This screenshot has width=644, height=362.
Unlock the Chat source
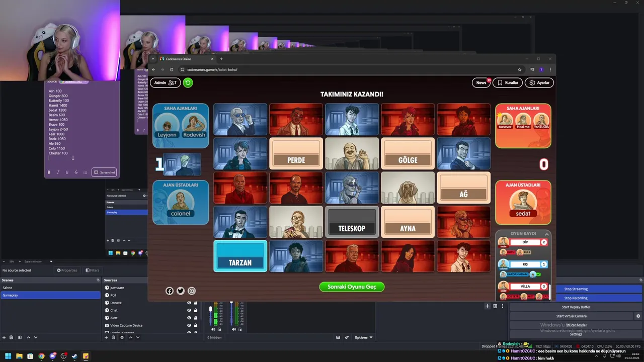(196, 310)
